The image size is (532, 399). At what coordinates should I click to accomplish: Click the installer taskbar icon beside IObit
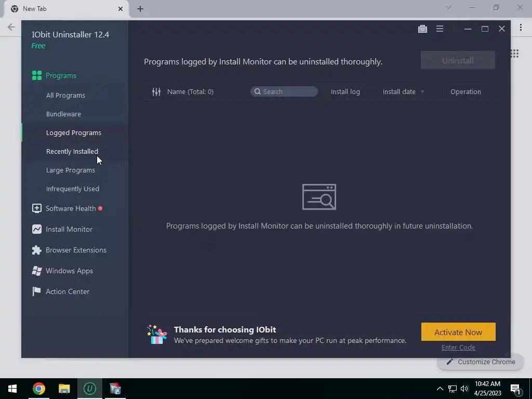(115, 389)
